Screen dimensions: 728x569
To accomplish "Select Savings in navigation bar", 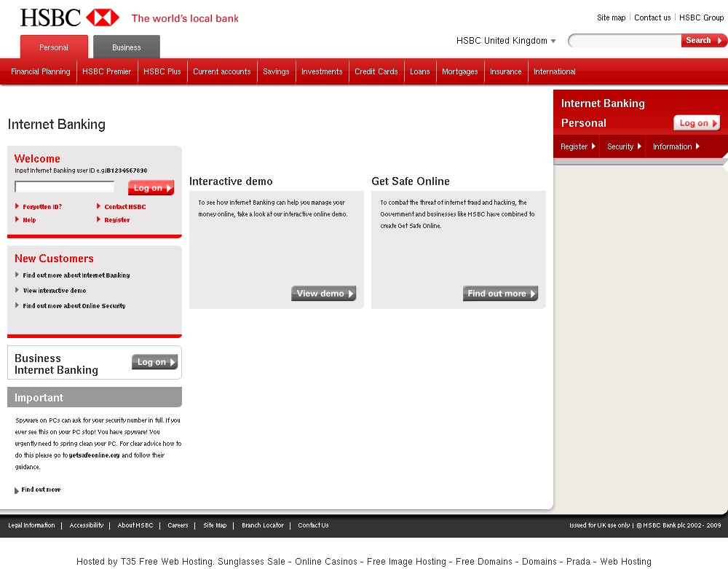I will (276, 71).
